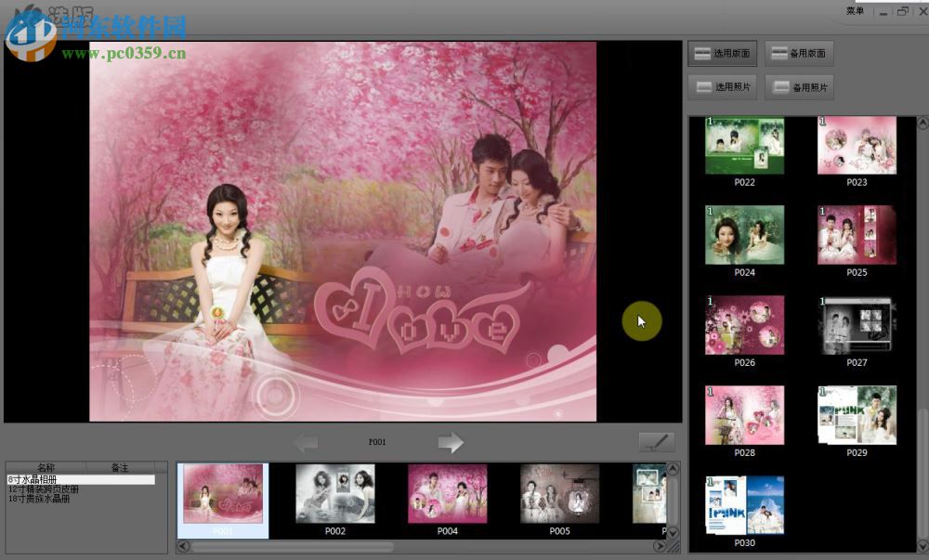Screen dimensions: 929x560
Task: Open the 菜单 menu
Action: coord(855,10)
